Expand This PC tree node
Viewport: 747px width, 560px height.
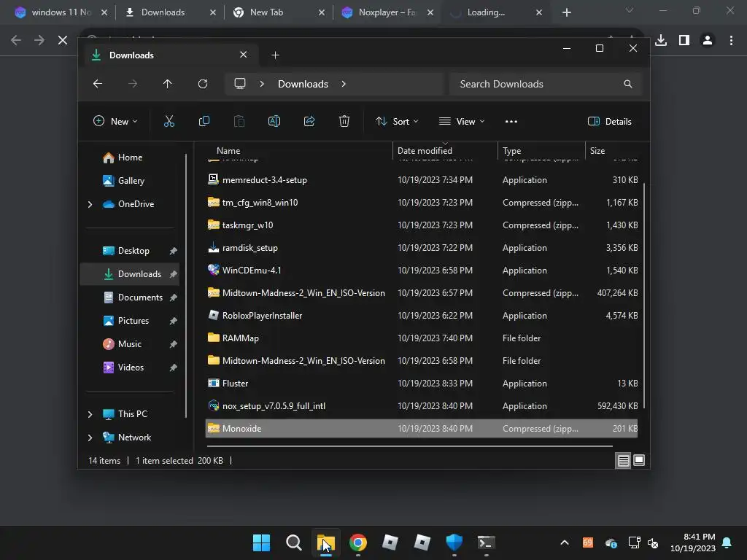pos(90,414)
